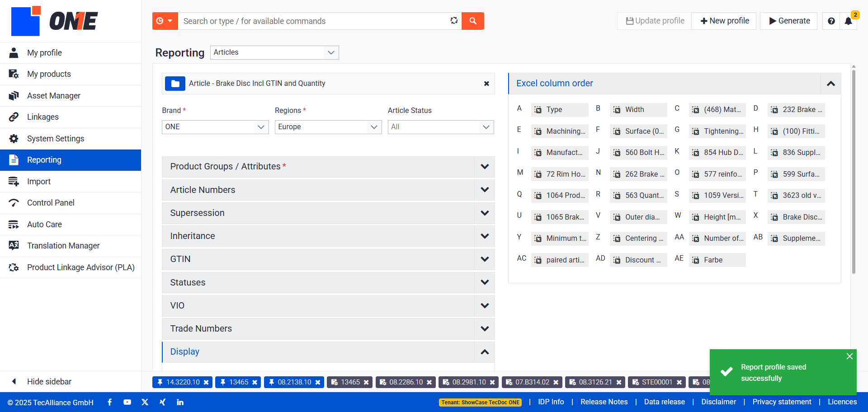868x412 pixels.
Task: Collapse the Excel column order panel
Action: 830,84
